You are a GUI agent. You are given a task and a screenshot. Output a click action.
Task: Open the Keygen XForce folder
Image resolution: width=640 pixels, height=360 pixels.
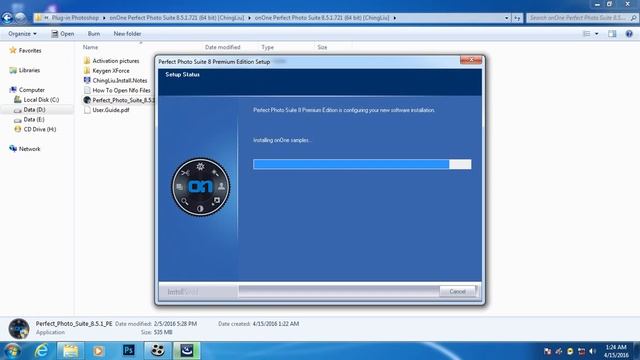(107, 70)
